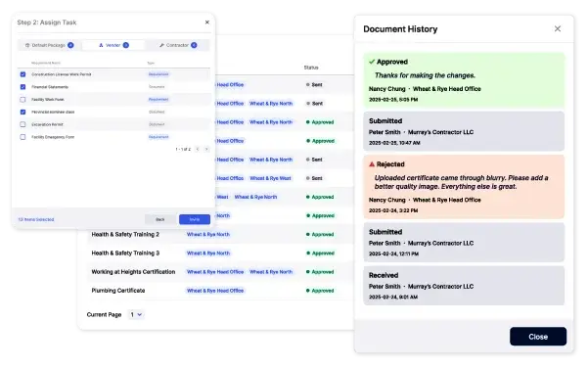The image size is (588, 368).
Task: Check the Excavation Permit checkbox
Action: 23,124
